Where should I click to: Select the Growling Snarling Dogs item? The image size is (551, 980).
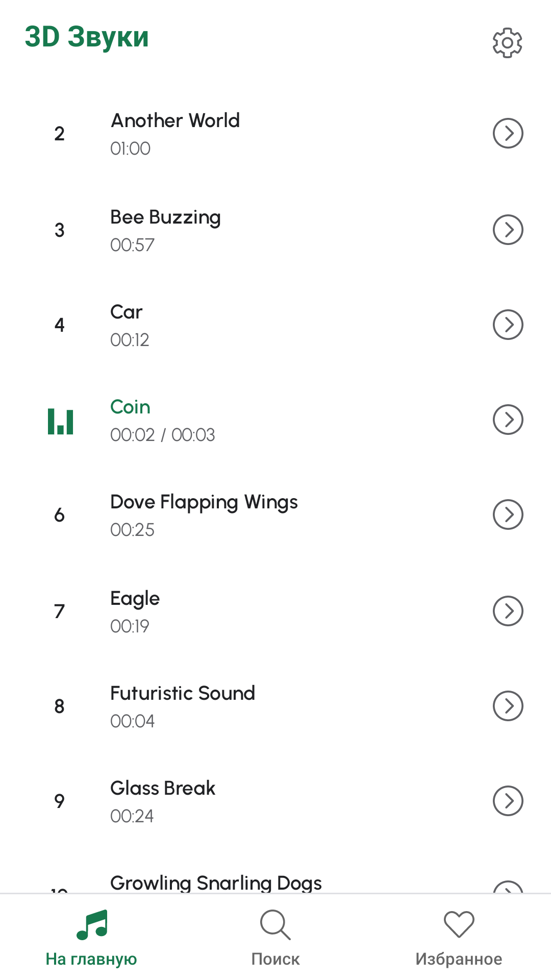click(x=216, y=883)
